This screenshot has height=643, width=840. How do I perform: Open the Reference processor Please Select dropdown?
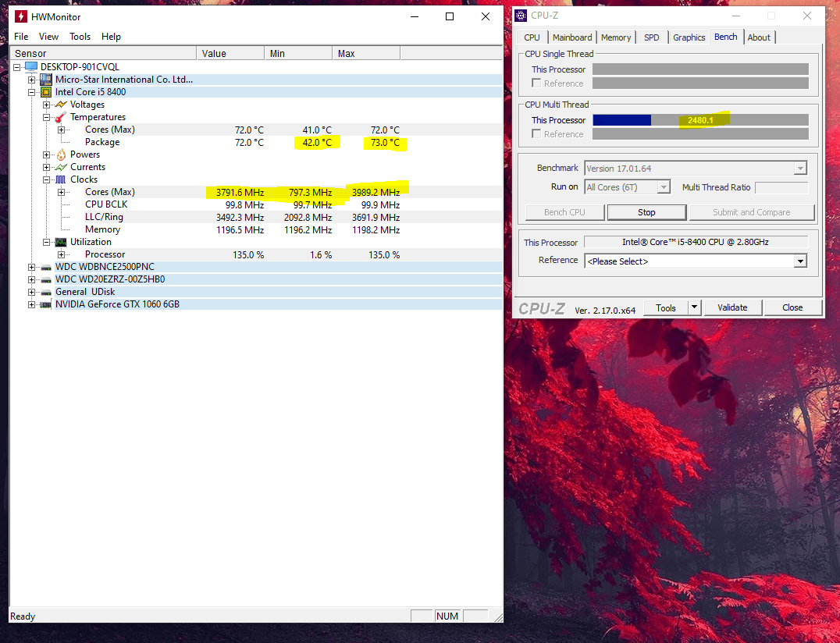click(x=800, y=261)
